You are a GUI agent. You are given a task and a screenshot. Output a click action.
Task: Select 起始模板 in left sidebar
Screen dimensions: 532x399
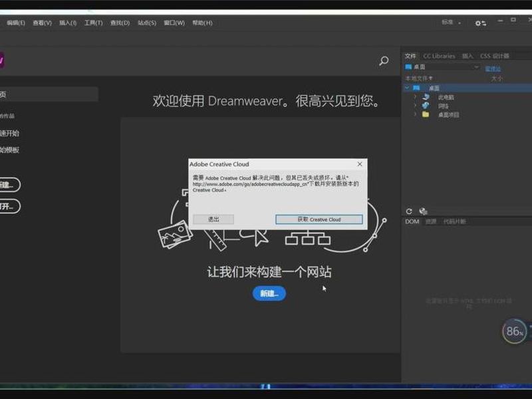[x=9, y=150]
